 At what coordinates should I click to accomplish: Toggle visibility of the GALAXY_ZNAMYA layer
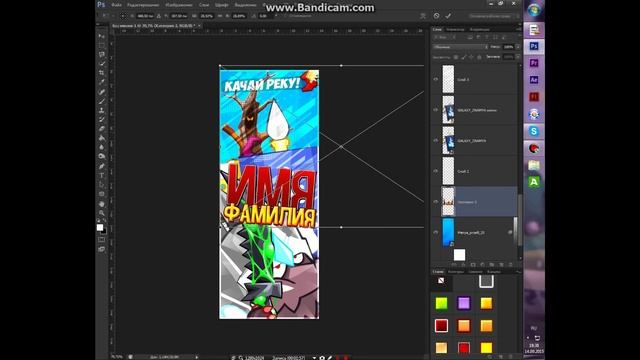tap(436, 140)
